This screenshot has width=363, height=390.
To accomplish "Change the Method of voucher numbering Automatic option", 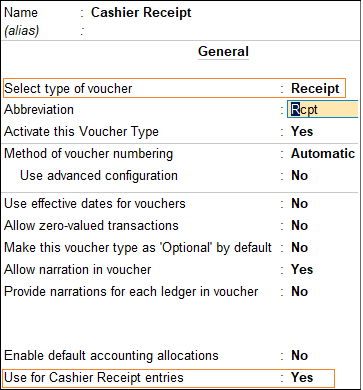I will click(x=323, y=154).
